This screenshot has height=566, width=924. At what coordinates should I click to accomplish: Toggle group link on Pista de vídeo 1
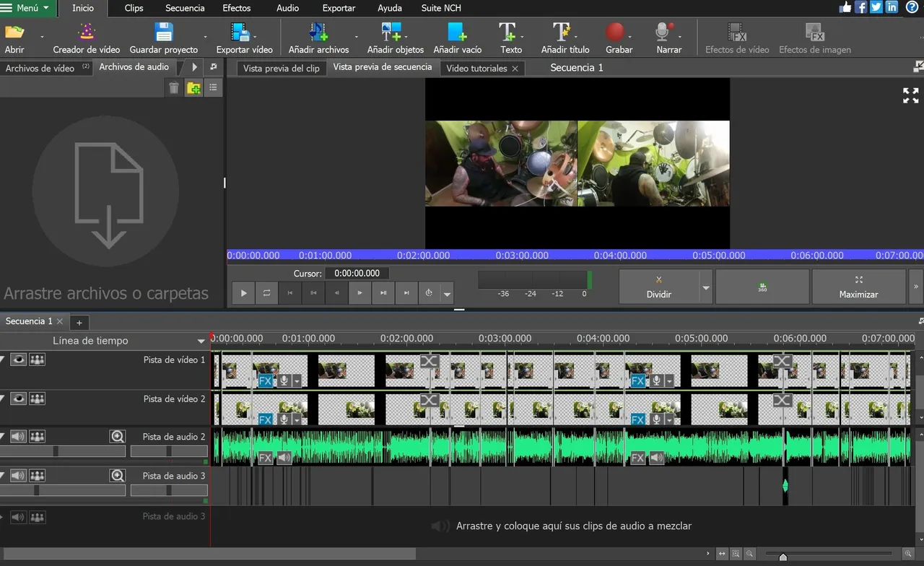(37, 360)
